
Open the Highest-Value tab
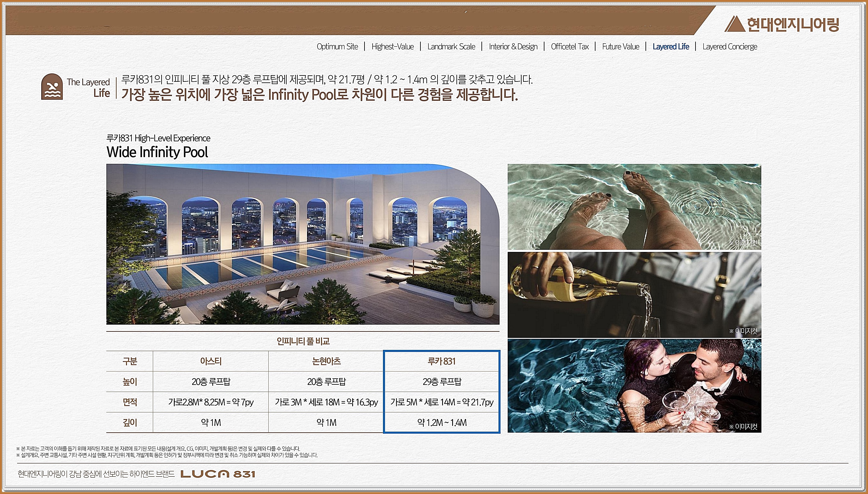click(393, 47)
